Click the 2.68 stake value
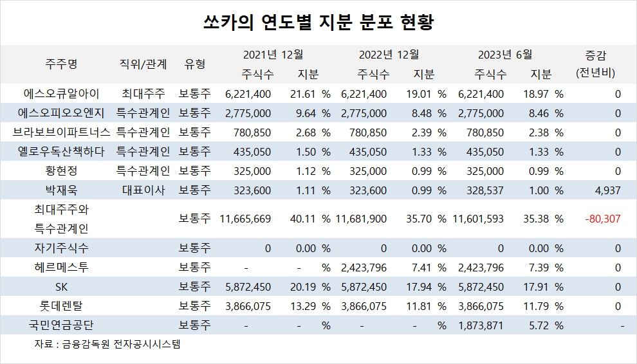The width and height of the screenshot is (637, 364). [306, 133]
